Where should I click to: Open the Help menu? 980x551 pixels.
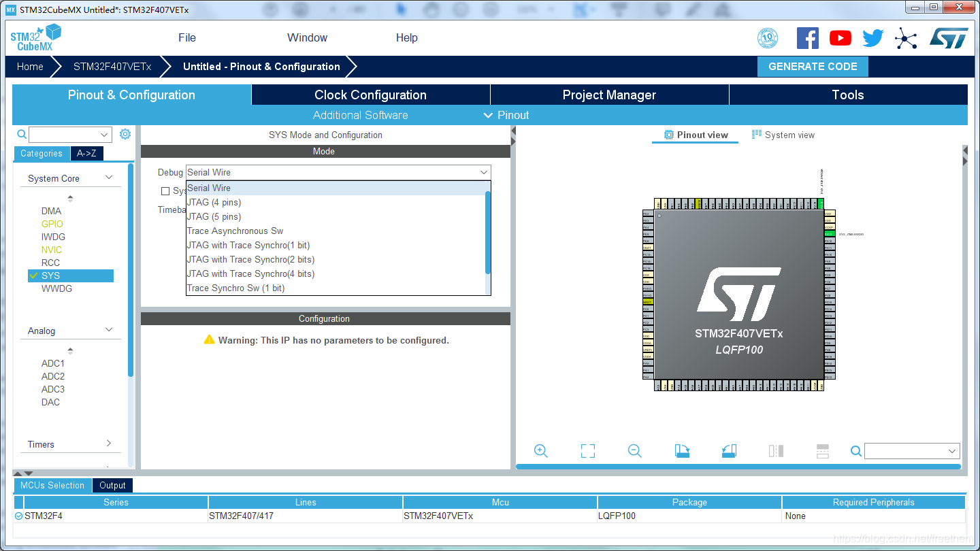pyautogui.click(x=407, y=38)
